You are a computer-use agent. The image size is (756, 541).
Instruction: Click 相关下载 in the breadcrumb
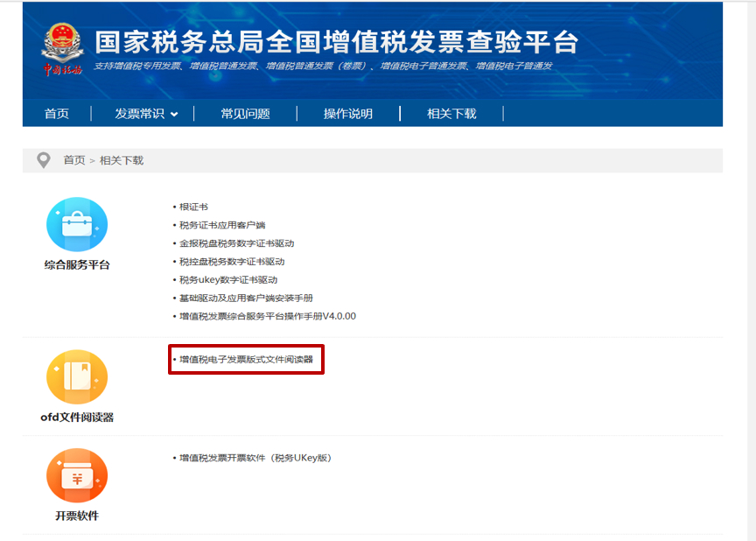(x=122, y=160)
